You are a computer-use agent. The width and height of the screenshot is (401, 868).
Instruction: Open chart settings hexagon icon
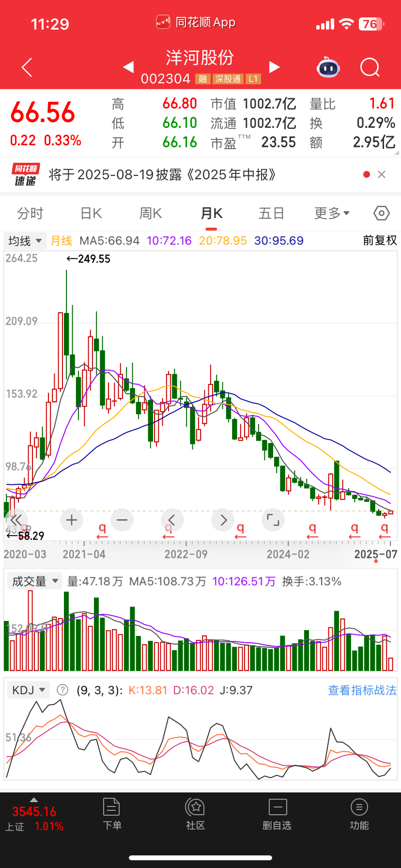pos(382,213)
